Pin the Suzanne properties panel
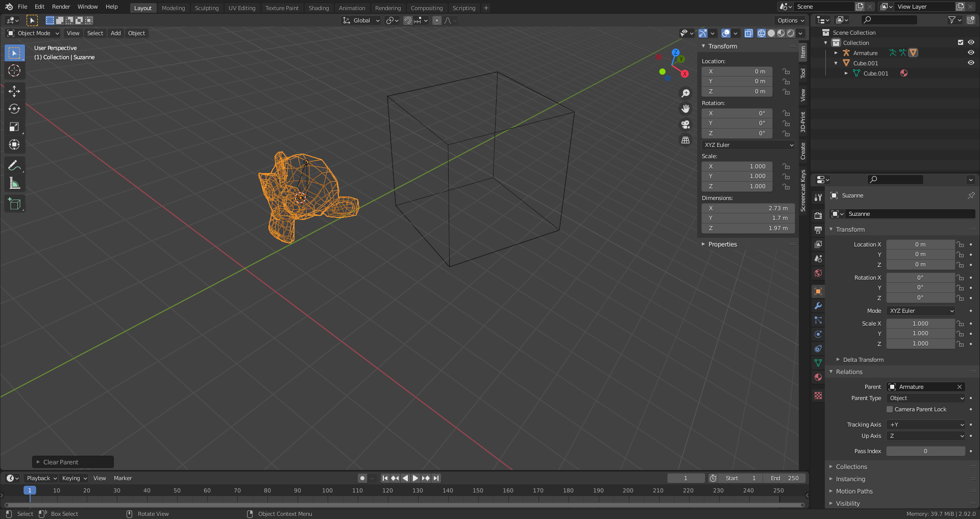This screenshot has width=980, height=519. pos(971,195)
